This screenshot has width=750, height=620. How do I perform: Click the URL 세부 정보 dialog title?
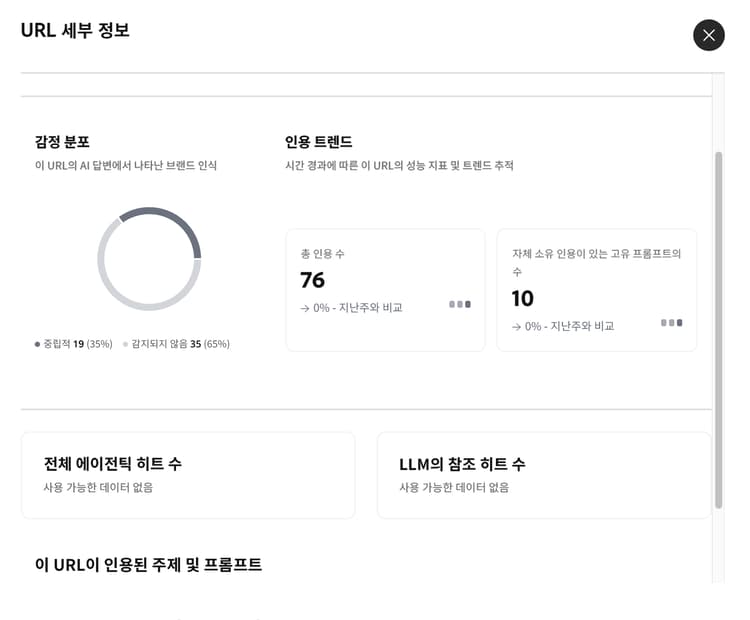[75, 31]
